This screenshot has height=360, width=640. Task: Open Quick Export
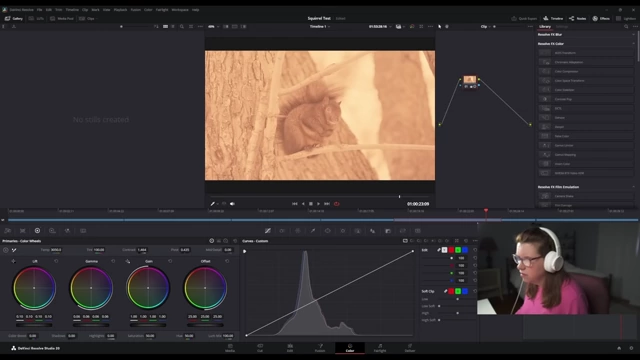pos(524,18)
